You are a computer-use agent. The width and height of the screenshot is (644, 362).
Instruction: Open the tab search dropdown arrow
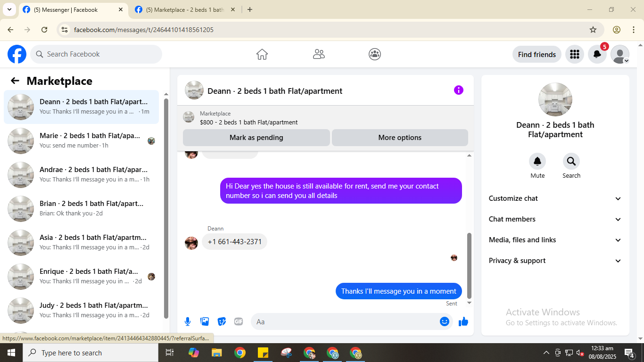pos(9,9)
